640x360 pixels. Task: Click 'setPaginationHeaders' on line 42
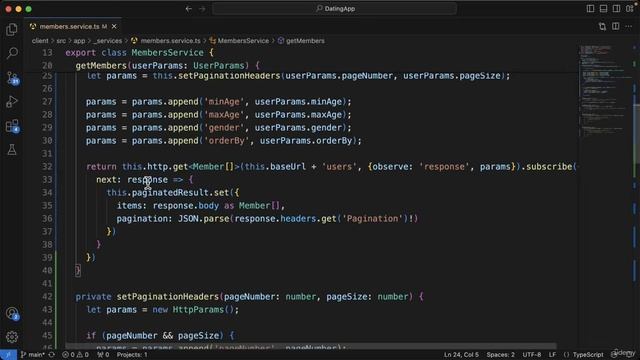click(168, 297)
